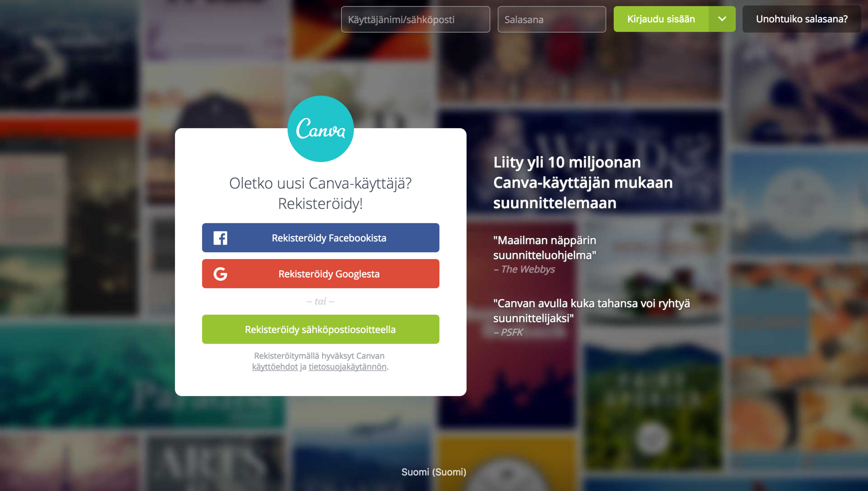Expand the arrow beside Kirjaudu sisään
The image size is (868, 491).
click(722, 19)
